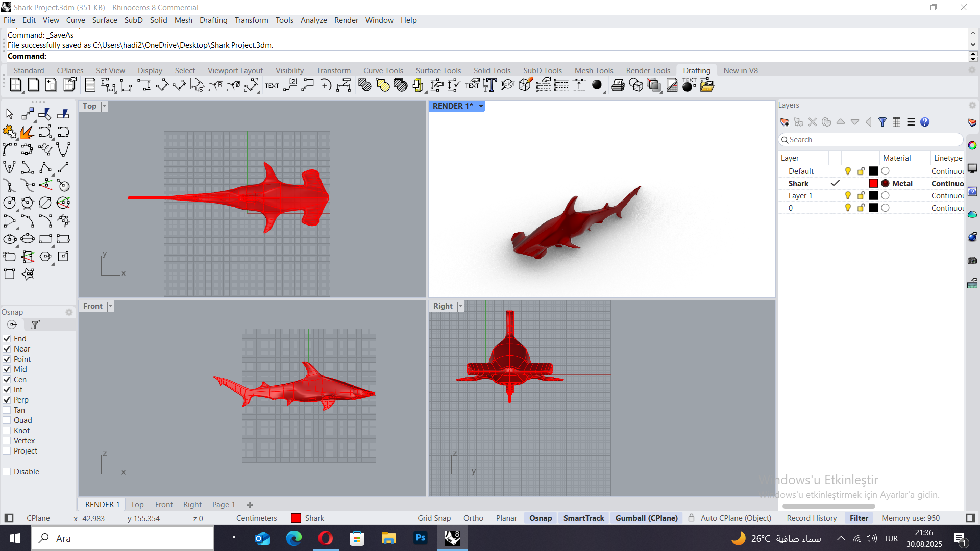Enable the Knot osnap checkbox
This screenshot has height=551, width=980.
[7, 431]
